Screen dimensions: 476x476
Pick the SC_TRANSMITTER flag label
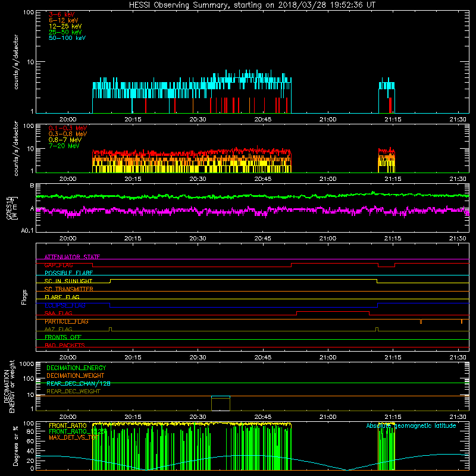pos(68,289)
